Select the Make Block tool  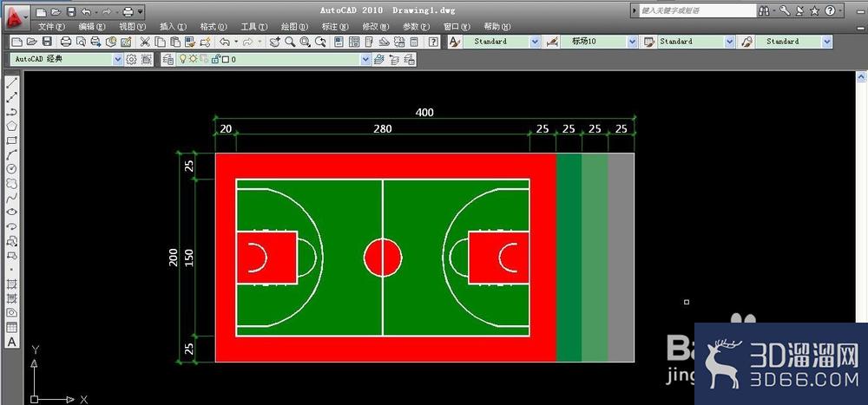coord(11,256)
